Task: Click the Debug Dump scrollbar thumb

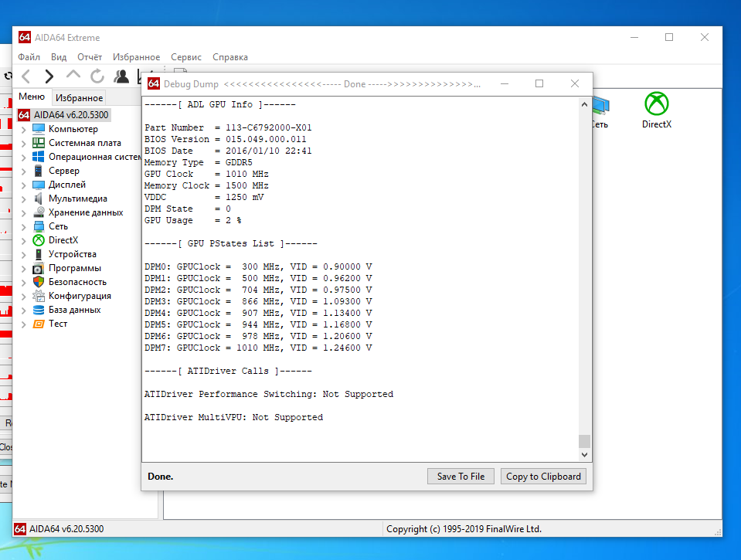Action: (585, 441)
